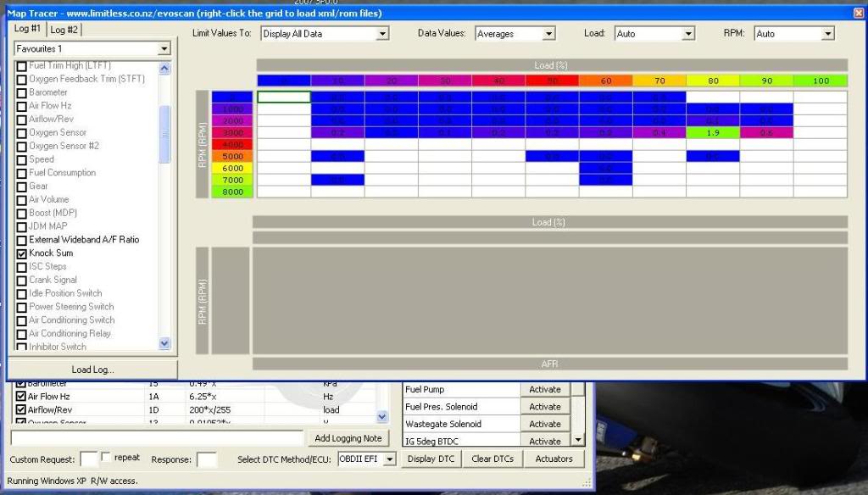Click Activate for Fuel Pres. Solenoid

[545, 407]
